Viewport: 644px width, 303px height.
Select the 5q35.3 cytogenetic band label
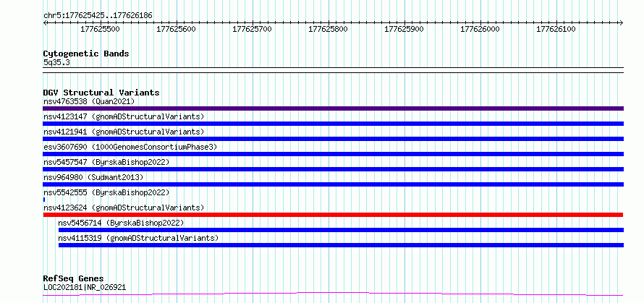click(56, 62)
